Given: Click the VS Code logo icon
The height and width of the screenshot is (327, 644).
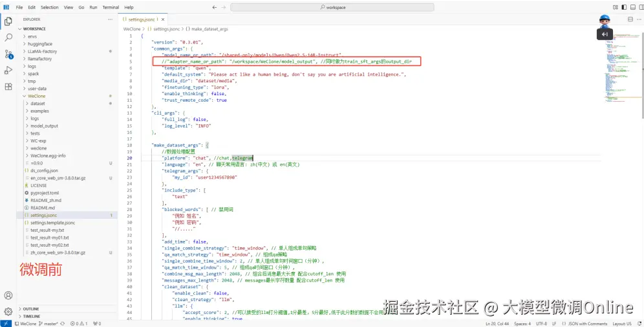Looking at the screenshot, I should (6, 7).
